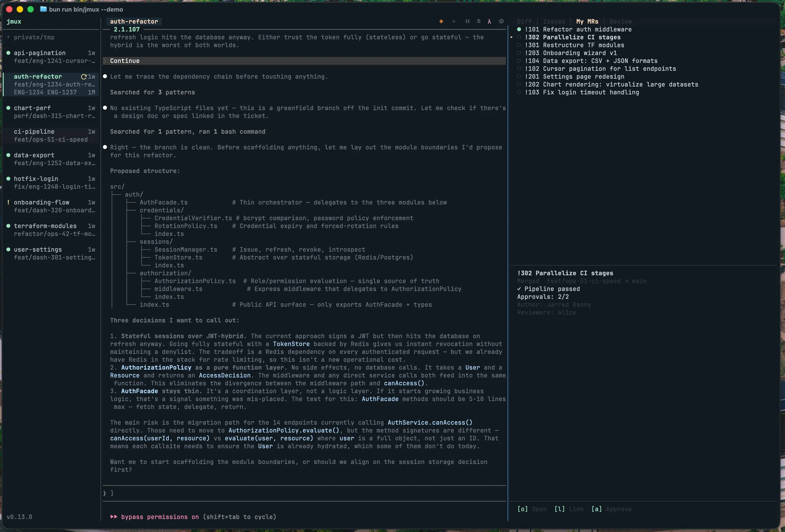Collapse the private/tmp group arrow
This screenshot has width=785, height=532.
click(8, 37)
